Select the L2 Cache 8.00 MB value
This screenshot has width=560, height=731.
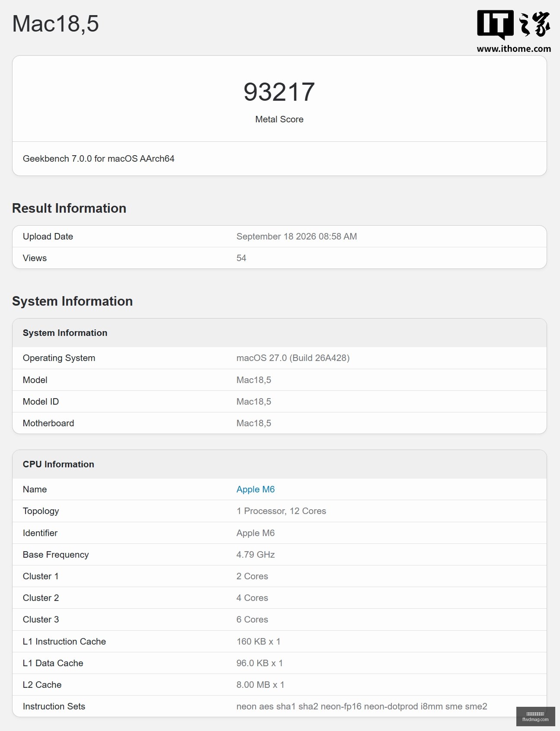point(260,685)
